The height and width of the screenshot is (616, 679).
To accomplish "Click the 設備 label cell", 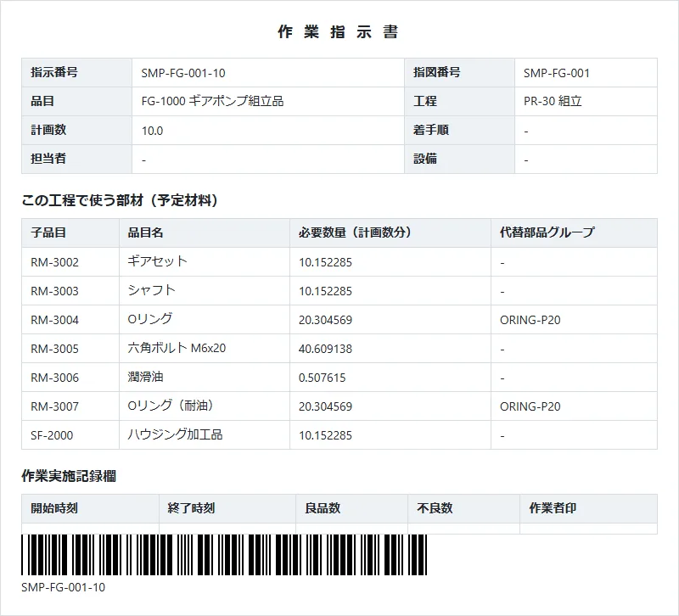I will click(x=459, y=159).
